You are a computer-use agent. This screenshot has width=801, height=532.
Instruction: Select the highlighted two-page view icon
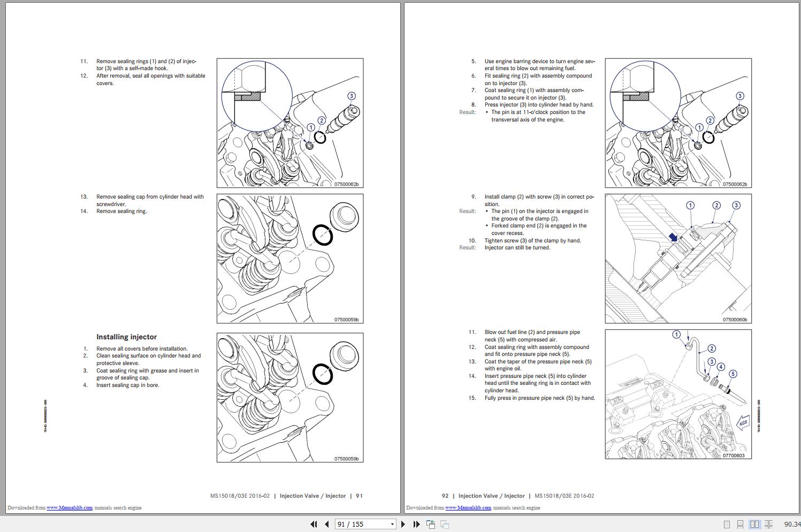pos(755,525)
